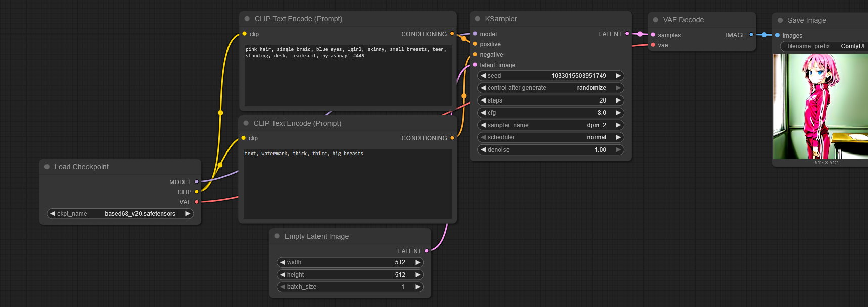The image size is (868, 307).
Task: Click the positive prompt text box with pink hair
Action: click(348, 76)
